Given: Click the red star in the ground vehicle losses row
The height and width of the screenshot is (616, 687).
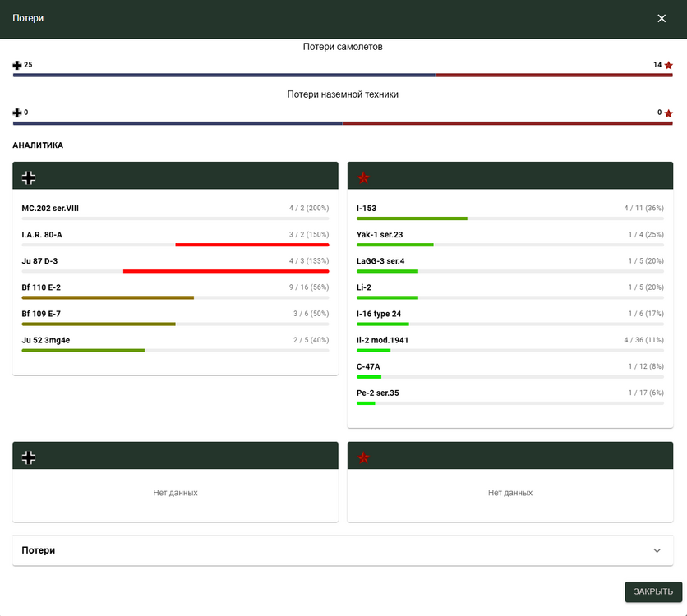Looking at the screenshot, I should coord(668,113).
